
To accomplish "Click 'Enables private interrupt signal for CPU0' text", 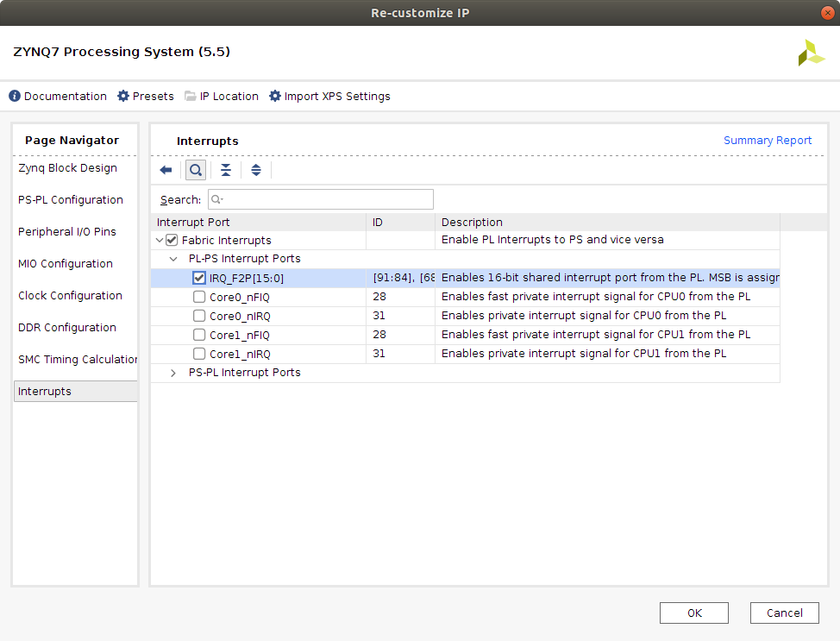I will [584, 316].
